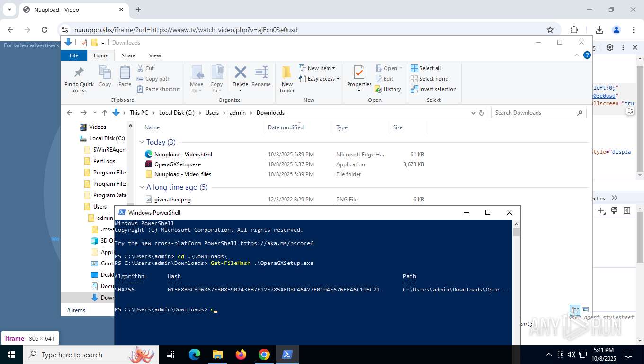Select Videos in navigation tree
Viewport: 644px width, 364px height.
point(98,127)
